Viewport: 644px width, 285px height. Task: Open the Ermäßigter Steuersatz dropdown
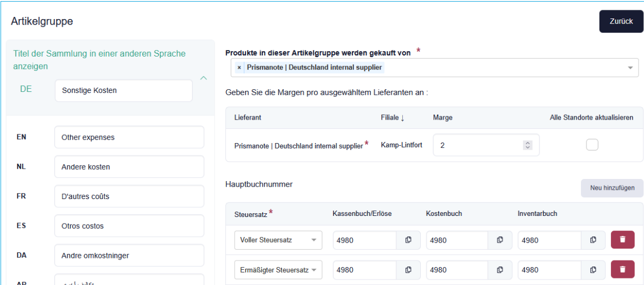(278, 270)
